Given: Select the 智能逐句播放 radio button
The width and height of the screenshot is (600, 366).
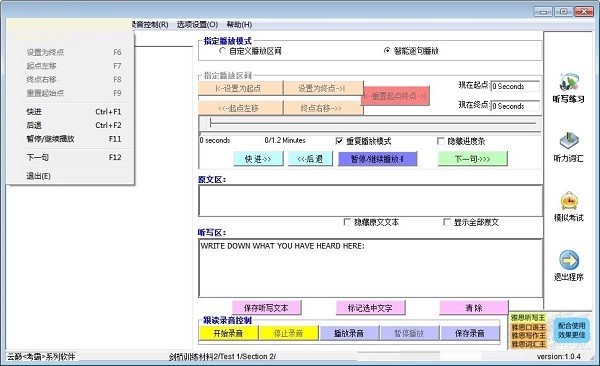Looking at the screenshot, I should click(x=387, y=51).
